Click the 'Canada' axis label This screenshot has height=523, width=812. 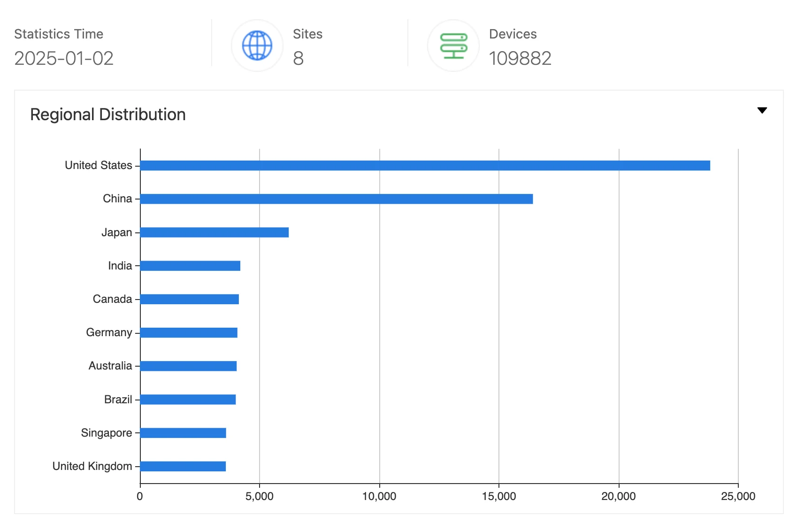click(113, 299)
